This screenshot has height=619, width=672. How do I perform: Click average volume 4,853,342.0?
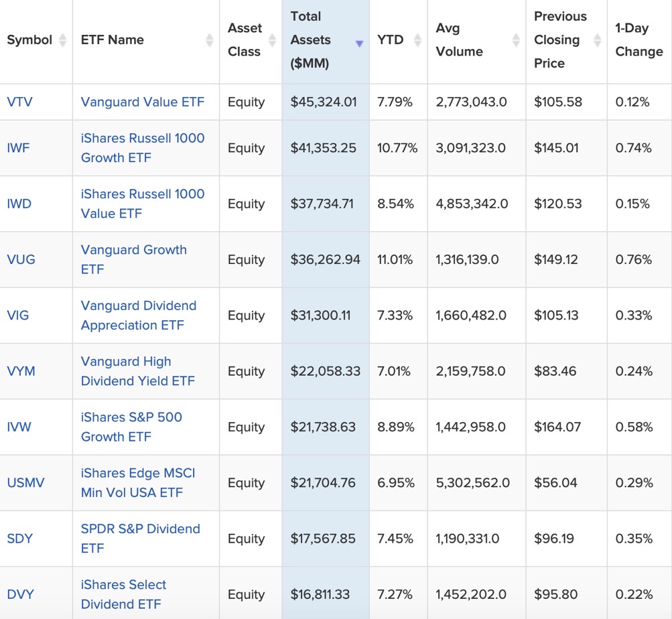click(x=472, y=204)
